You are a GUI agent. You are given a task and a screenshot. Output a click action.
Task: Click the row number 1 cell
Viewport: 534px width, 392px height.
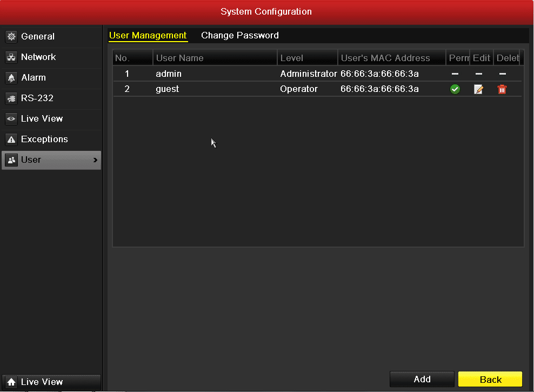point(127,74)
